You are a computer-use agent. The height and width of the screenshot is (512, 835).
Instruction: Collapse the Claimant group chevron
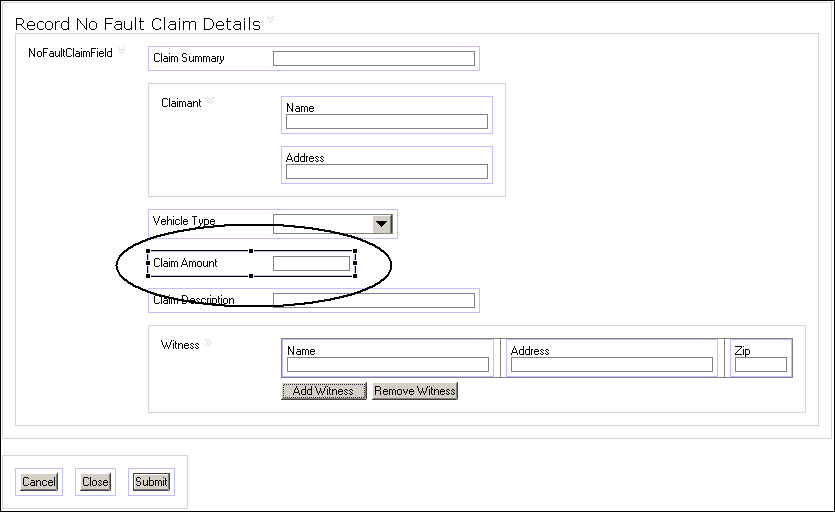click(x=210, y=100)
